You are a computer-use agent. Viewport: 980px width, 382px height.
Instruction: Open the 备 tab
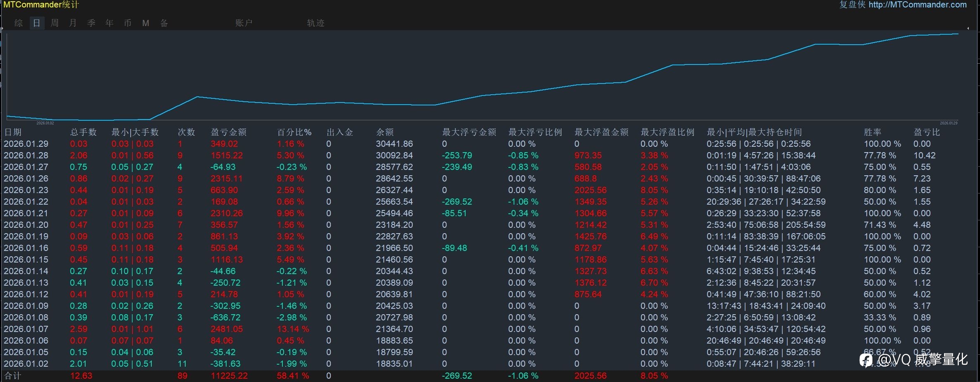point(164,23)
